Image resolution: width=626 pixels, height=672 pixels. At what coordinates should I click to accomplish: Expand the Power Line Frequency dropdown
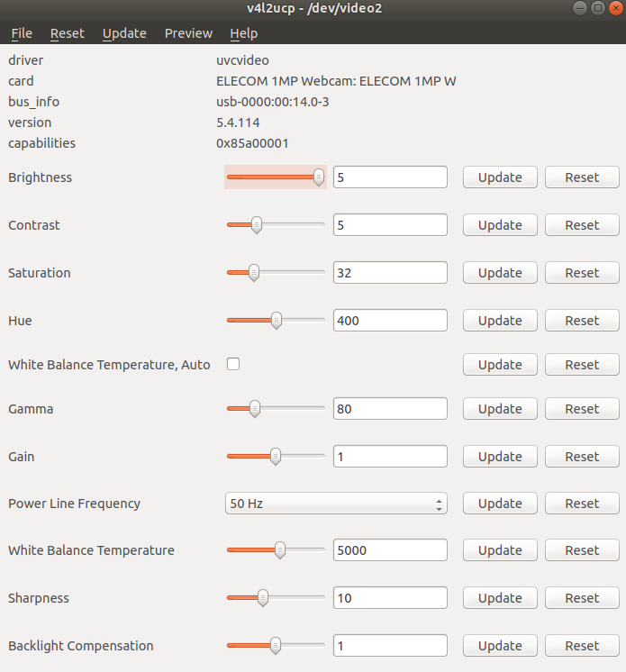[336, 504]
